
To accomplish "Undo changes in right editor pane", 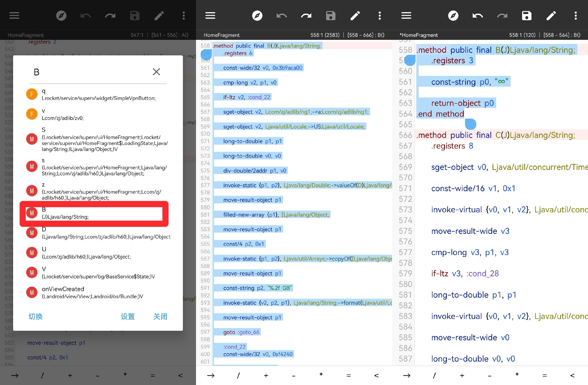I will click(478, 16).
